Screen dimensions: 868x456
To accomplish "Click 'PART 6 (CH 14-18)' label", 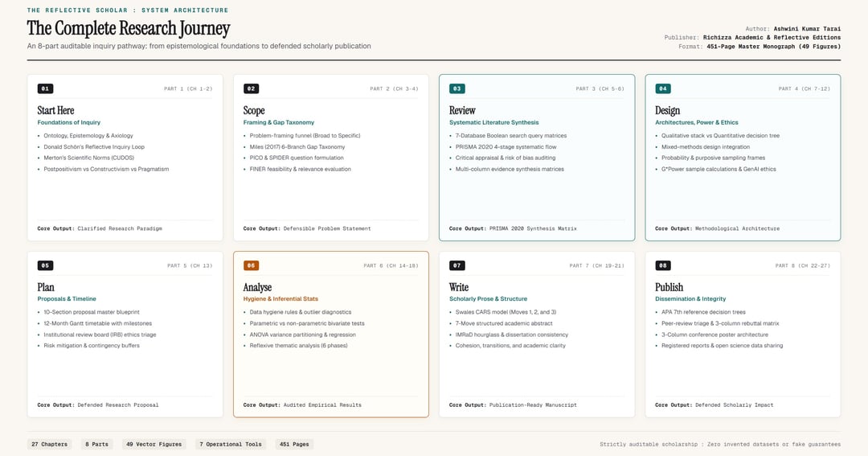I will [x=391, y=265].
